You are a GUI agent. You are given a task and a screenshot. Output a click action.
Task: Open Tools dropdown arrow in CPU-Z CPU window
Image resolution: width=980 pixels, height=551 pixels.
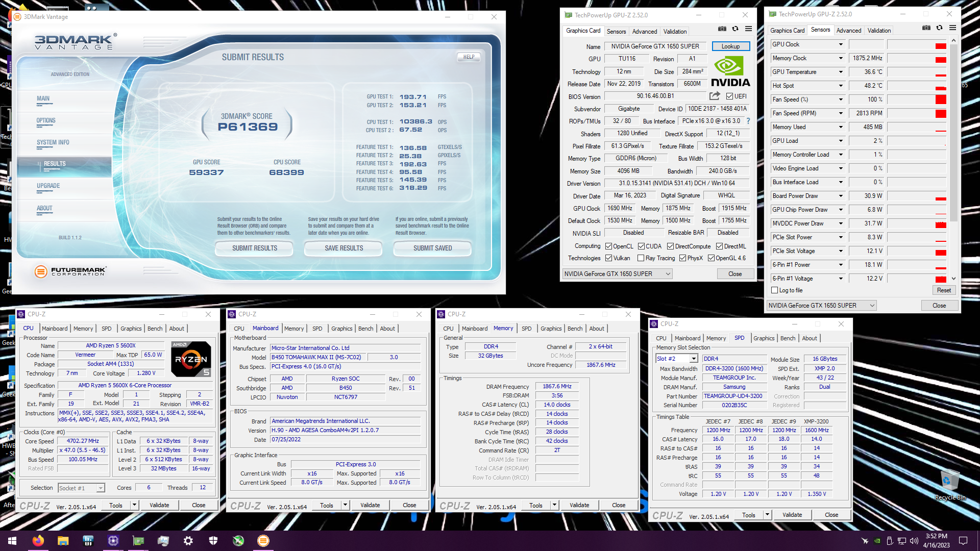(134, 505)
